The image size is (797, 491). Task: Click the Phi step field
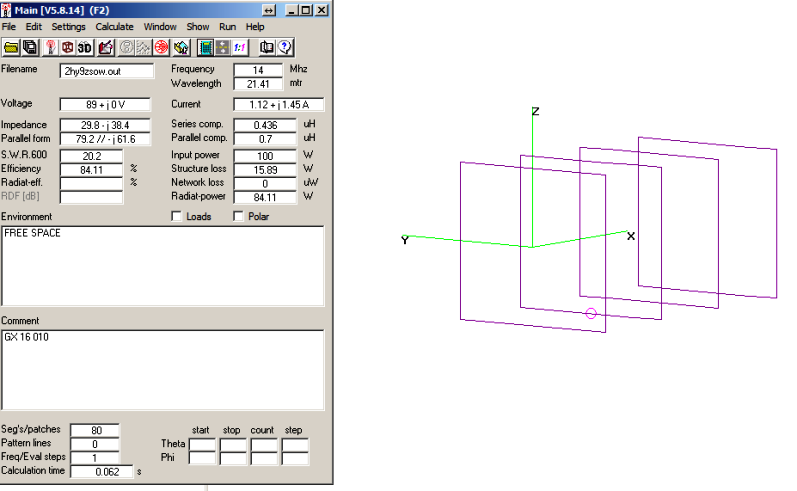(x=295, y=458)
